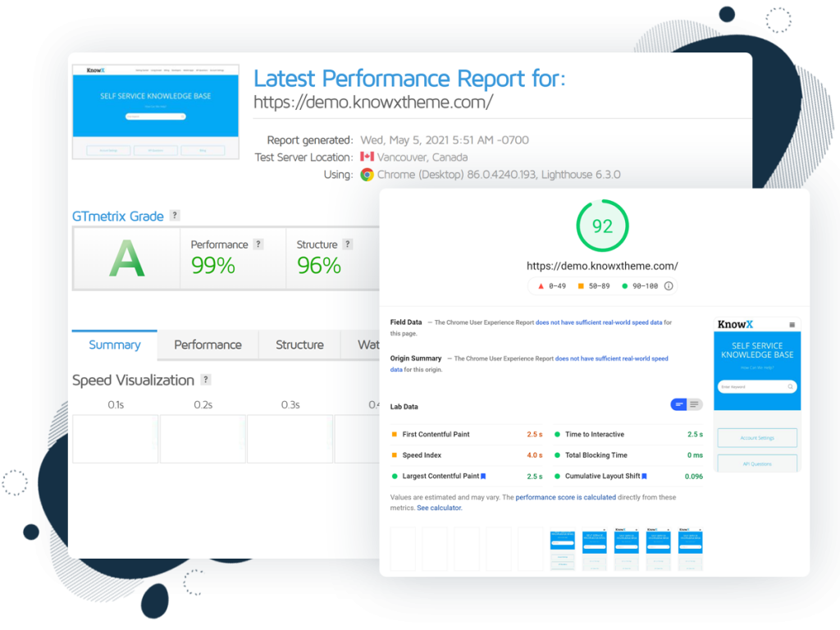Switch to the Performance tab
Viewport: 840px width, 630px height.
[208, 345]
